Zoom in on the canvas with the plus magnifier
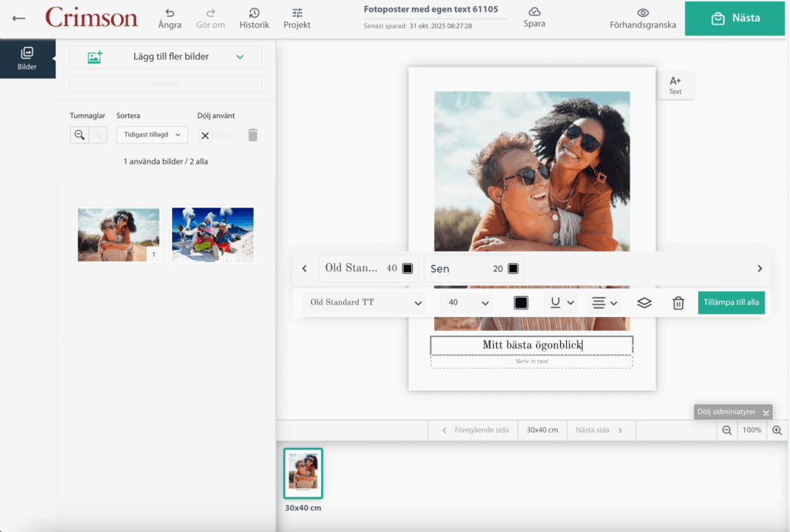The width and height of the screenshot is (790, 532). [777, 430]
